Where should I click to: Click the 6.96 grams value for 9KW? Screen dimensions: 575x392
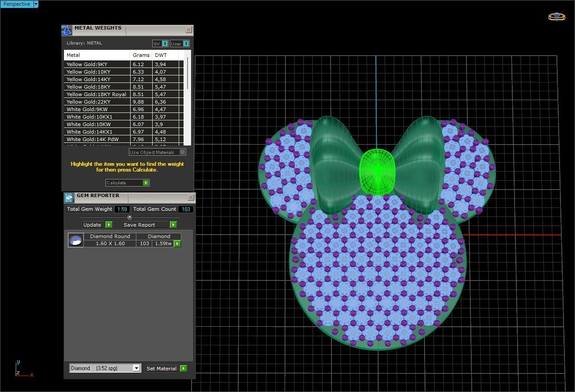coord(138,109)
